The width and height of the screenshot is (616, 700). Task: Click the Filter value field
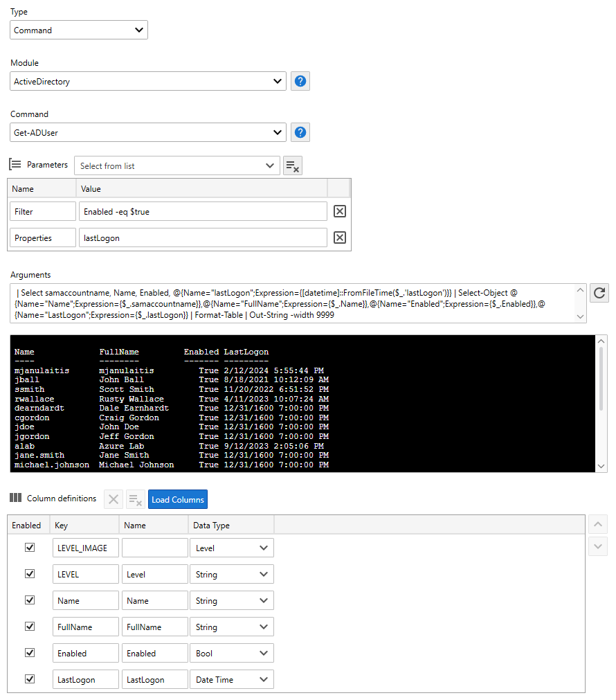202,211
